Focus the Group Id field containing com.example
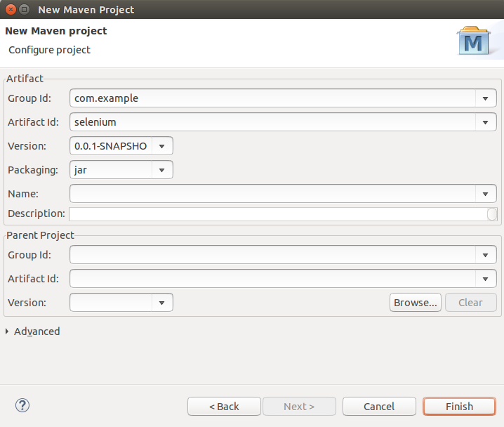The height and width of the screenshot is (427, 504). click(272, 98)
